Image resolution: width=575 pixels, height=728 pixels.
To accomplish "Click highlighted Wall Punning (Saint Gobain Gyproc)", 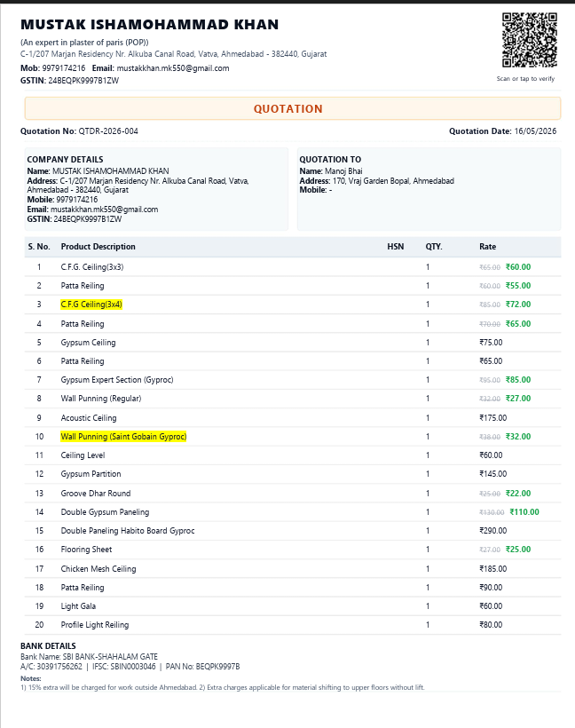I will [123, 437].
